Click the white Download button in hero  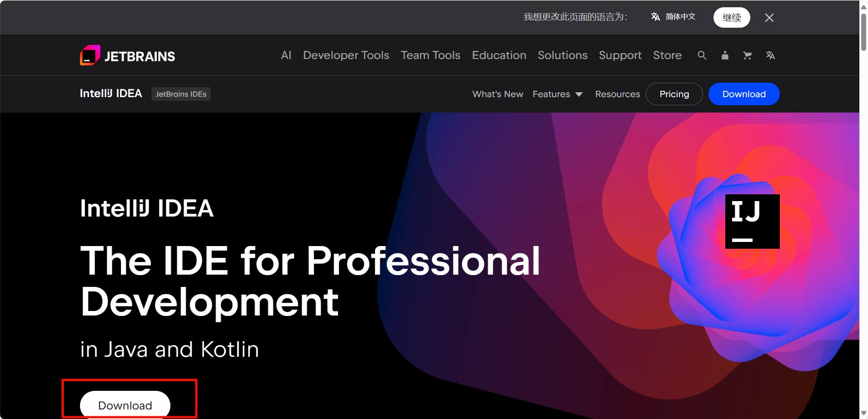coord(125,405)
